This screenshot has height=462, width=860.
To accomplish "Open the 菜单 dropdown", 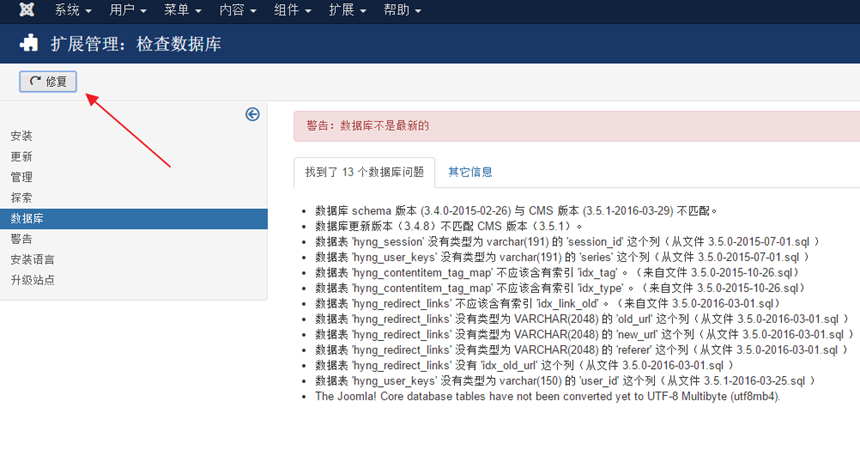I will (182, 10).
